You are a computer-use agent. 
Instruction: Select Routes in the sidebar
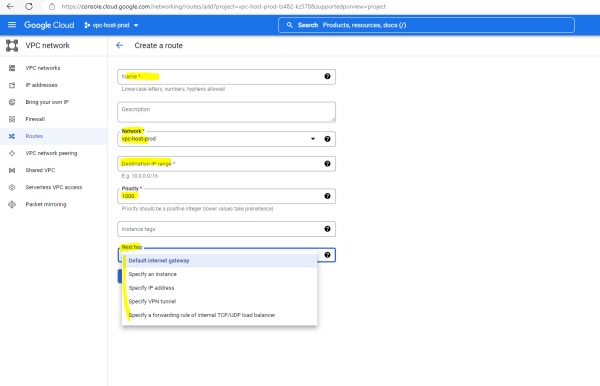click(x=54, y=136)
